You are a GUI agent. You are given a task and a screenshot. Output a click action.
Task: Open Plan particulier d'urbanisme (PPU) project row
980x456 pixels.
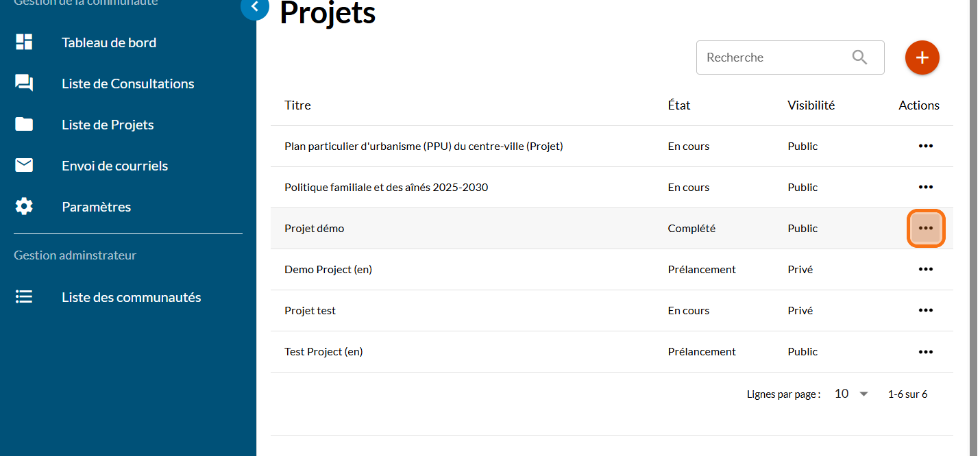423,147
